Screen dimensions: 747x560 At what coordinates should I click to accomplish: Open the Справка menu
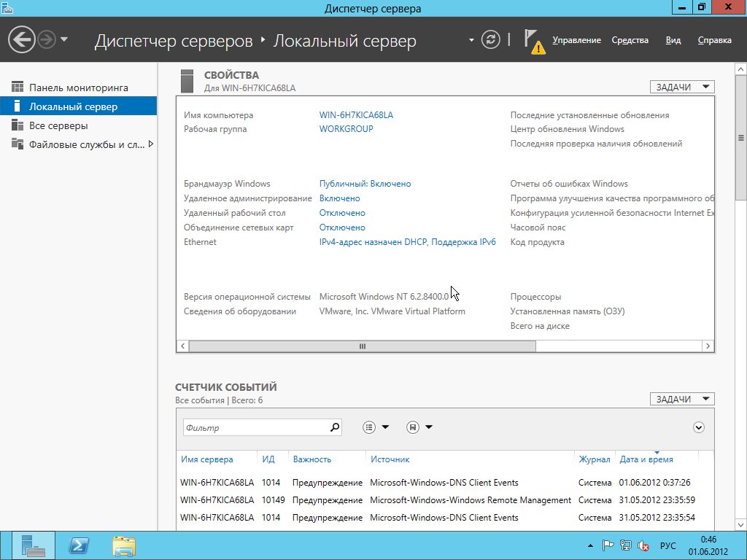(714, 41)
